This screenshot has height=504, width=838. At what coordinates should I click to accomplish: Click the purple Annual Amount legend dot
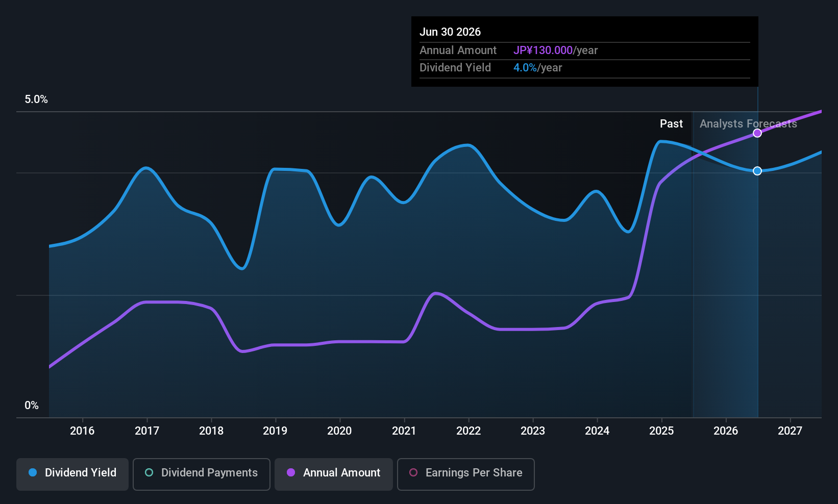pos(291,472)
